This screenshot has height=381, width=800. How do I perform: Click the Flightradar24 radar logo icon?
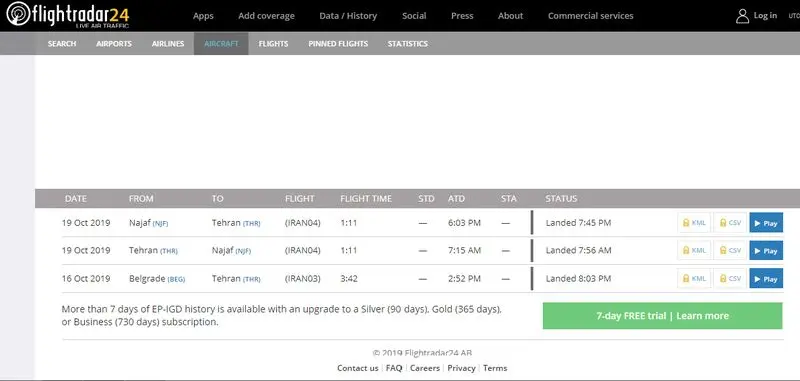[18, 14]
